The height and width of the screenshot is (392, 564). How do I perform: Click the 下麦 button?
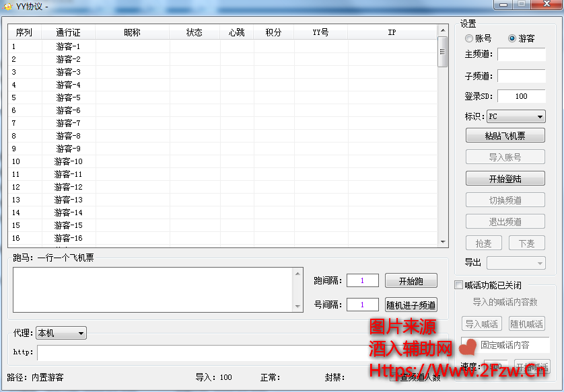point(526,243)
